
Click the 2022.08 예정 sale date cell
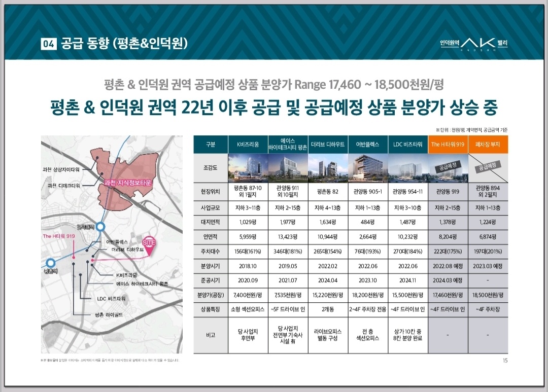448,266
